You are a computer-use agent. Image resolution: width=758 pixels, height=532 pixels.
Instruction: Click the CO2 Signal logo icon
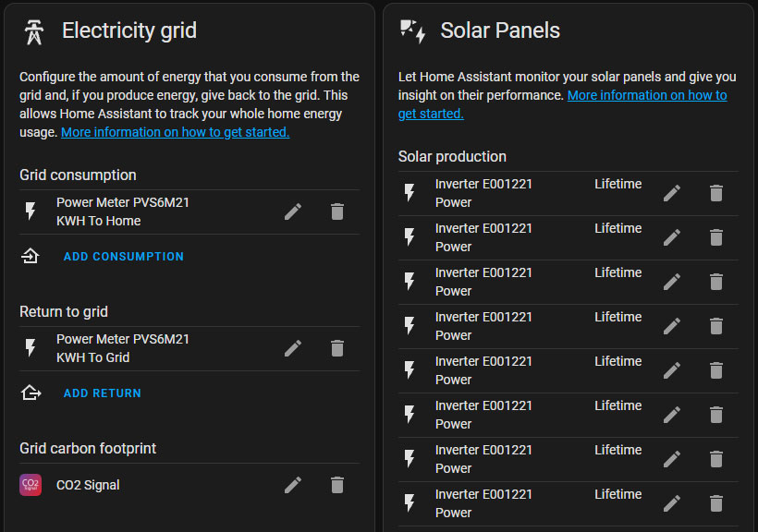point(31,485)
